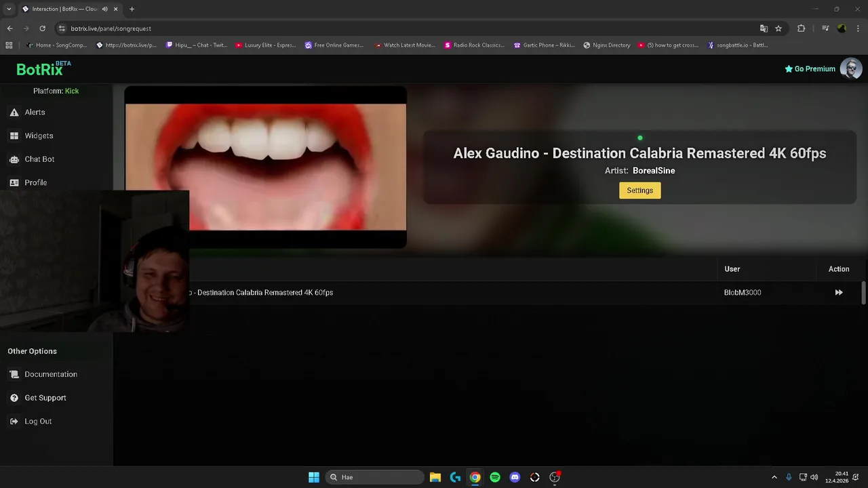Click the address bar URL field
Image resolution: width=868 pixels, height=488 pixels.
pos(407,28)
